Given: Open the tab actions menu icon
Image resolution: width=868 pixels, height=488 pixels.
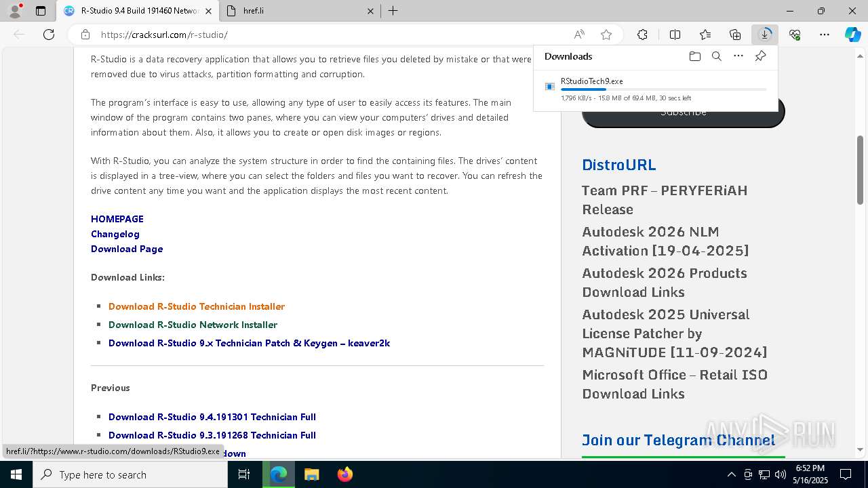Looking at the screenshot, I should (41, 11).
